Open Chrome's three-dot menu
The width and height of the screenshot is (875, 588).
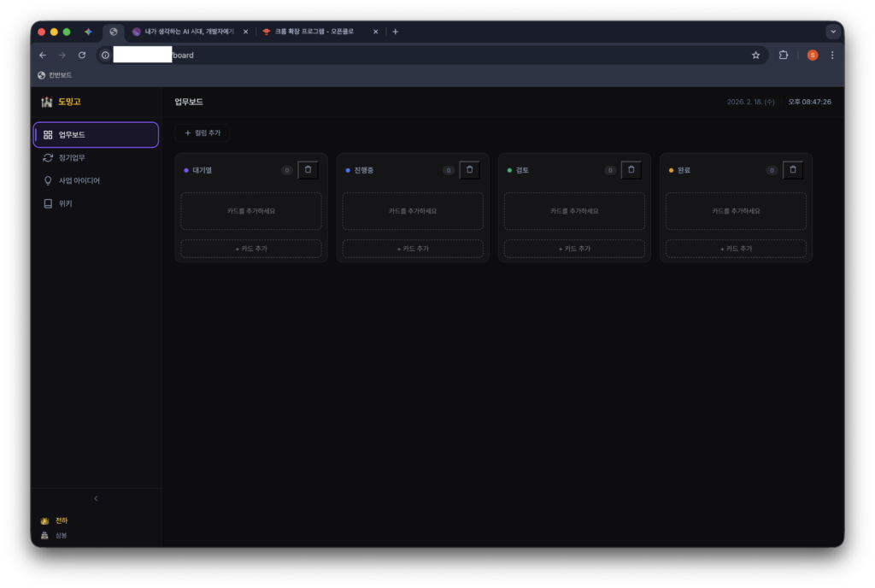[x=832, y=56]
